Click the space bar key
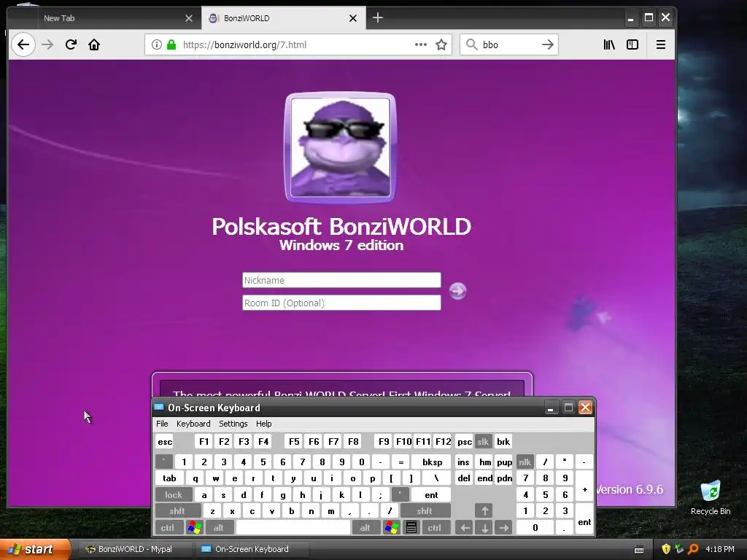 point(293,528)
